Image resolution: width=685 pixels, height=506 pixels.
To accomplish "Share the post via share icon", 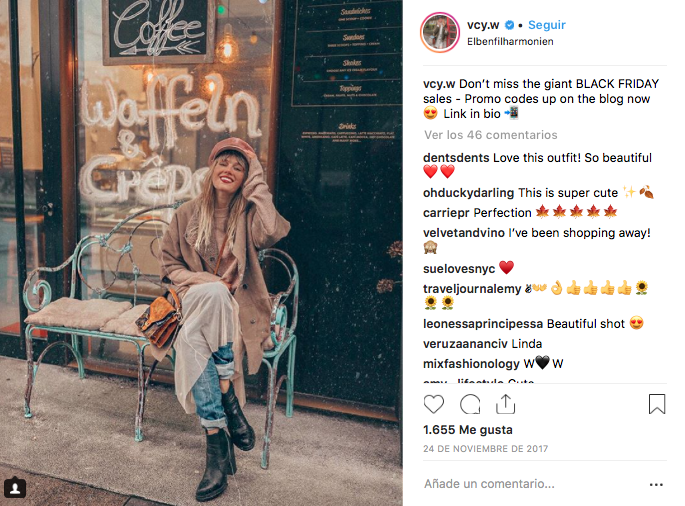I will click(x=505, y=404).
